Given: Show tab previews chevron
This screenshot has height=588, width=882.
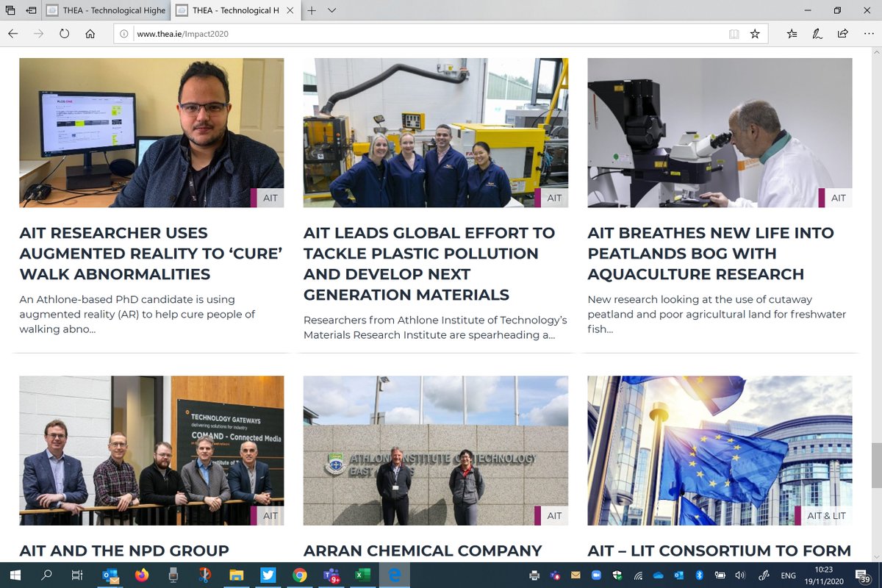Looking at the screenshot, I should (x=331, y=10).
